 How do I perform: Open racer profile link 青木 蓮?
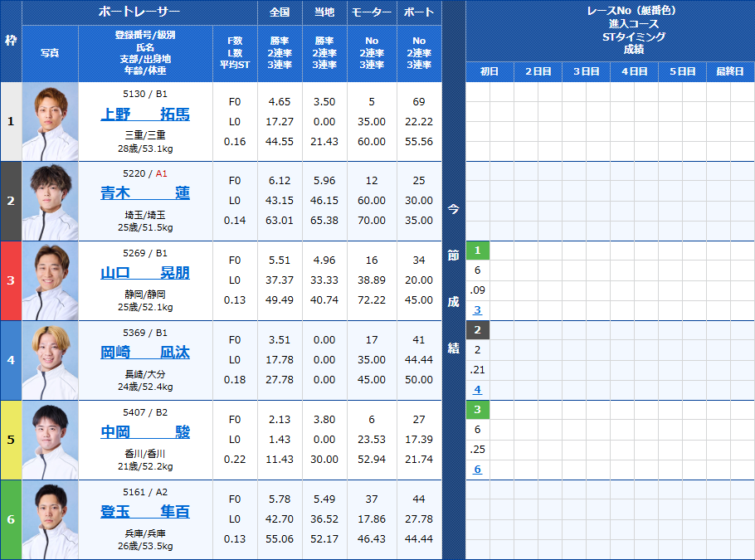click(145, 193)
